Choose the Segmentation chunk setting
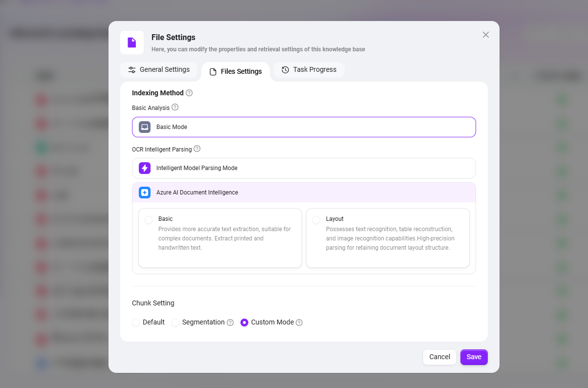The width and height of the screenshot is (588, 388). 175,323
